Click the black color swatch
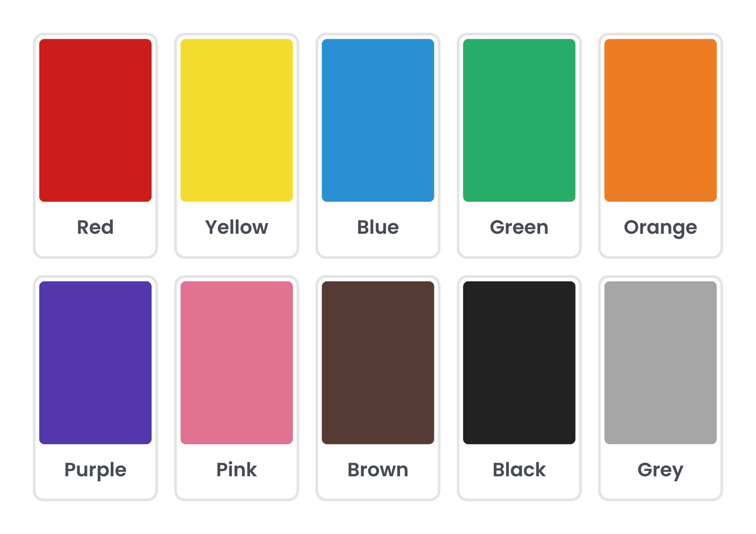This screenshot has width=756, height=534. 519,362
